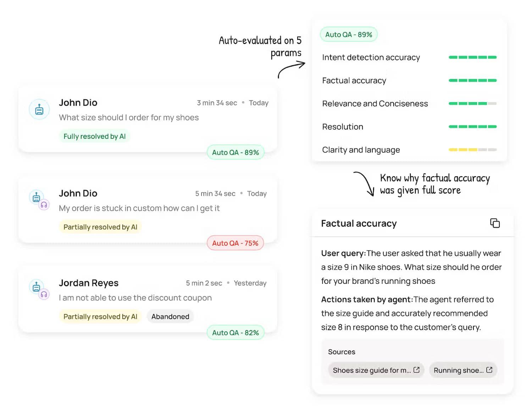Screen dimensions: 532x412
Task: Select the Fully resolved by AI tag
Action: click(94, 136)
